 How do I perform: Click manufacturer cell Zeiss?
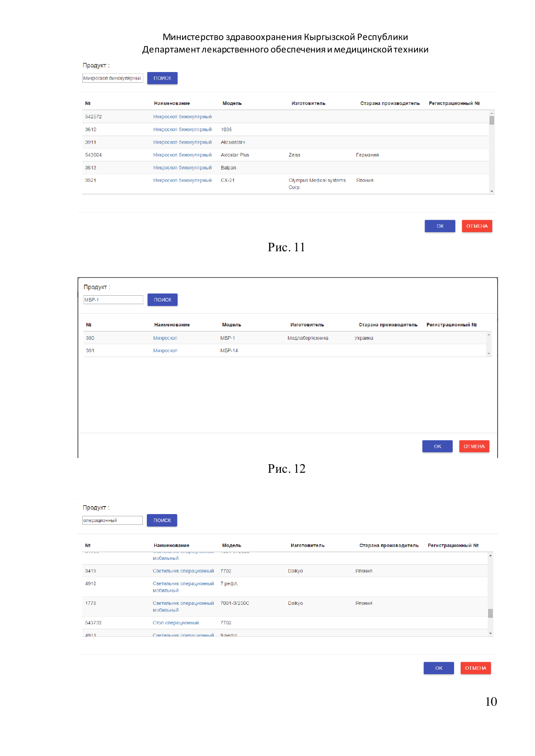[294, 155]
